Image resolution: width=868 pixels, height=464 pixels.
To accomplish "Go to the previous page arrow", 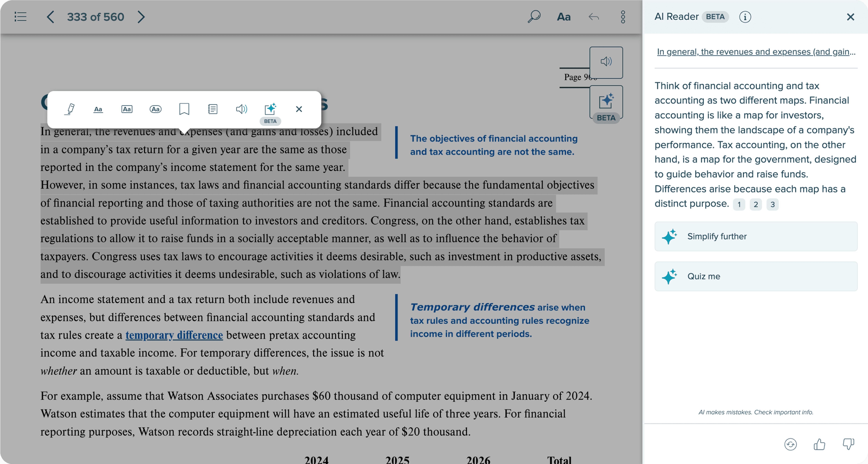I will tap(50, 17).
